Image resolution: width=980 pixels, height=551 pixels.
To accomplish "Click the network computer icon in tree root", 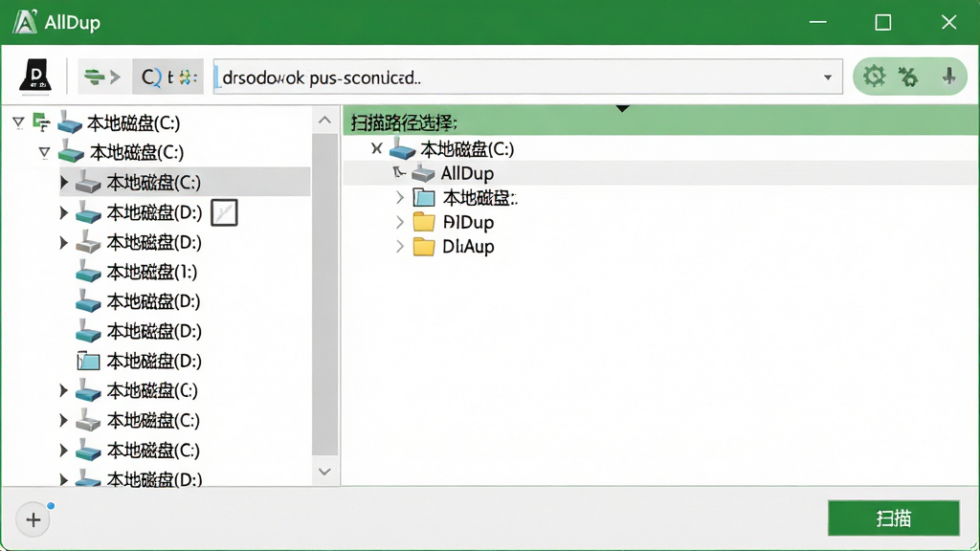I will click(41, 122).
